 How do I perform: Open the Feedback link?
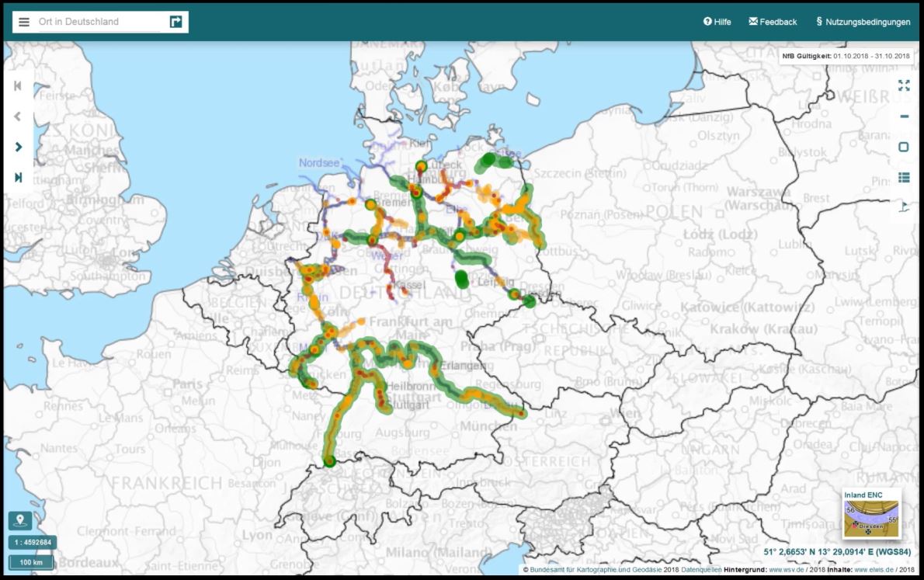772,21
